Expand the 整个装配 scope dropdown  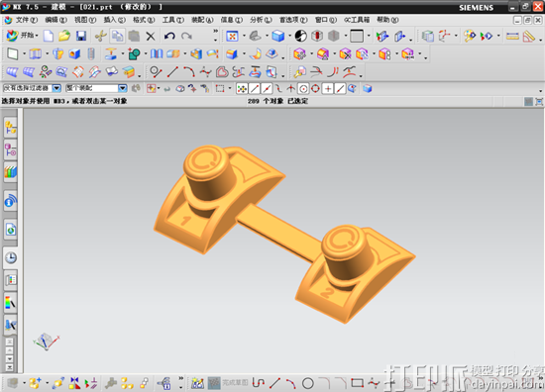122,88
